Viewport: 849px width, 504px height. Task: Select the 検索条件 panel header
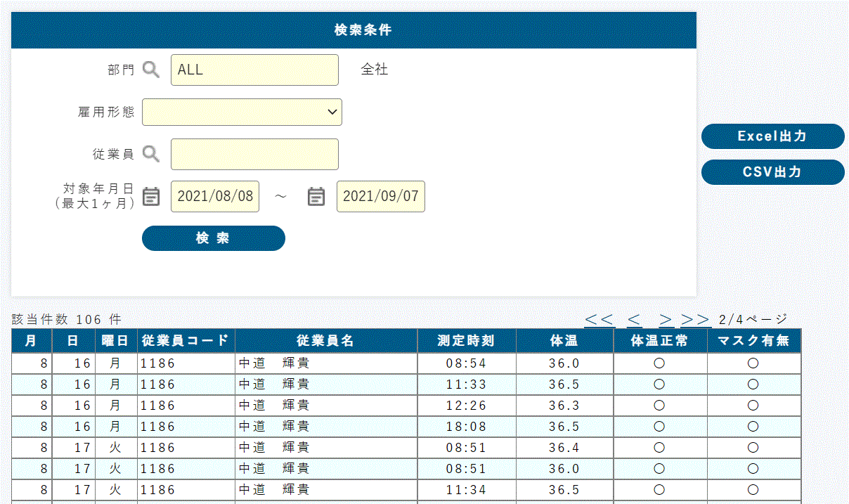[x=354, y=30]
